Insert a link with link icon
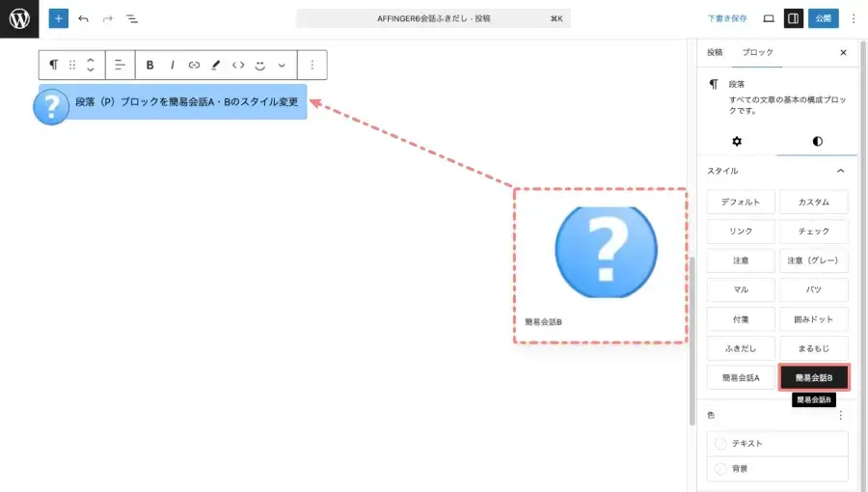This screenshot has width=868, height=492. [194, 65]
